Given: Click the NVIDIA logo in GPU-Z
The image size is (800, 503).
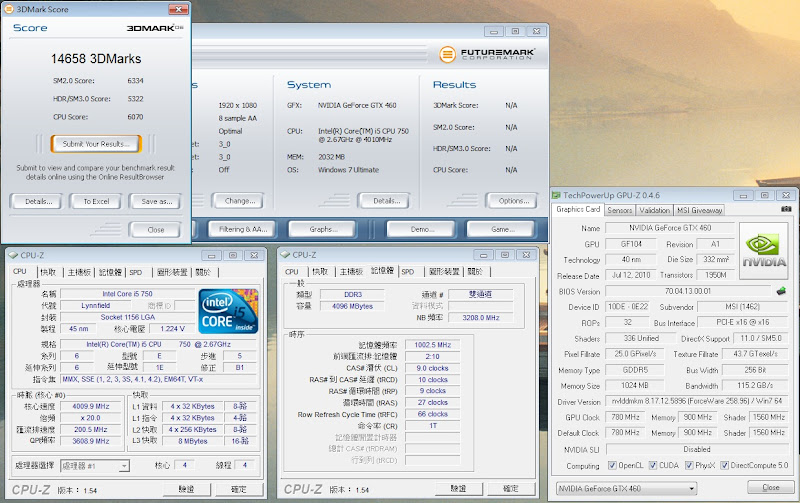Looking at the screenshot, I should 763,248.
